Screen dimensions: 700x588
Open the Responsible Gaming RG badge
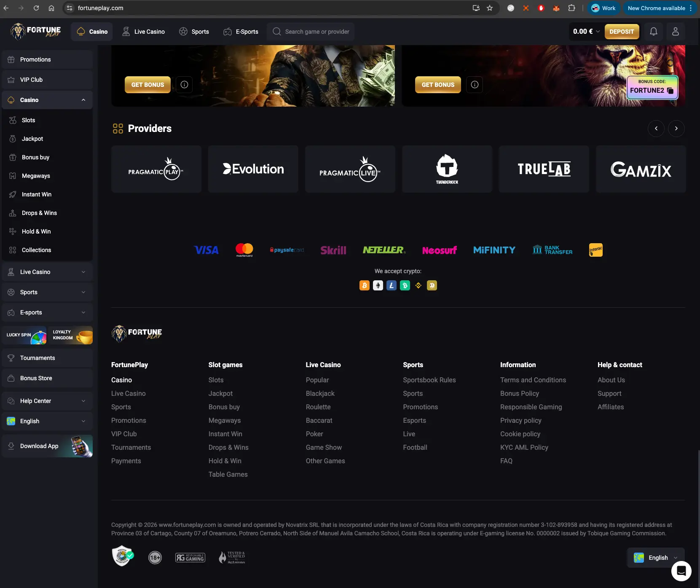tap(190, 558)
